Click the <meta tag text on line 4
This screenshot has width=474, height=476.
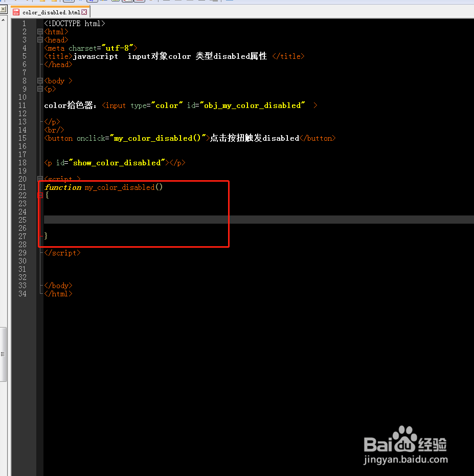54,48
